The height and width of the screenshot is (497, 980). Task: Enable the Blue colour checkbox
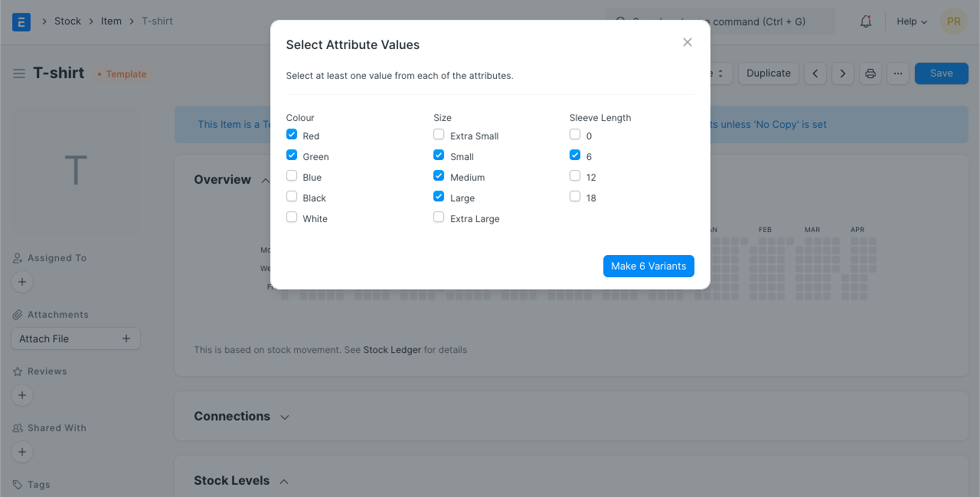pyautogui.click(x=292, y=175)
